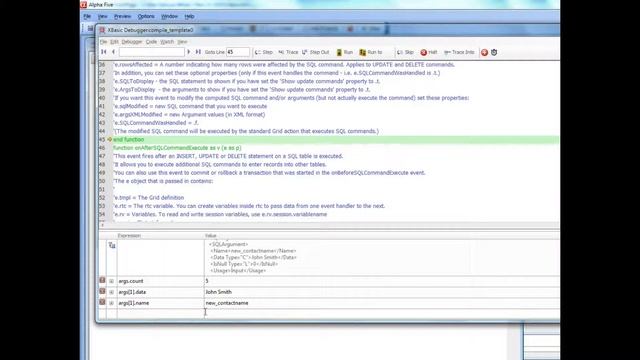Expand the args.count watch row
The image size is (640, 360).
click(x=111, y=281)
